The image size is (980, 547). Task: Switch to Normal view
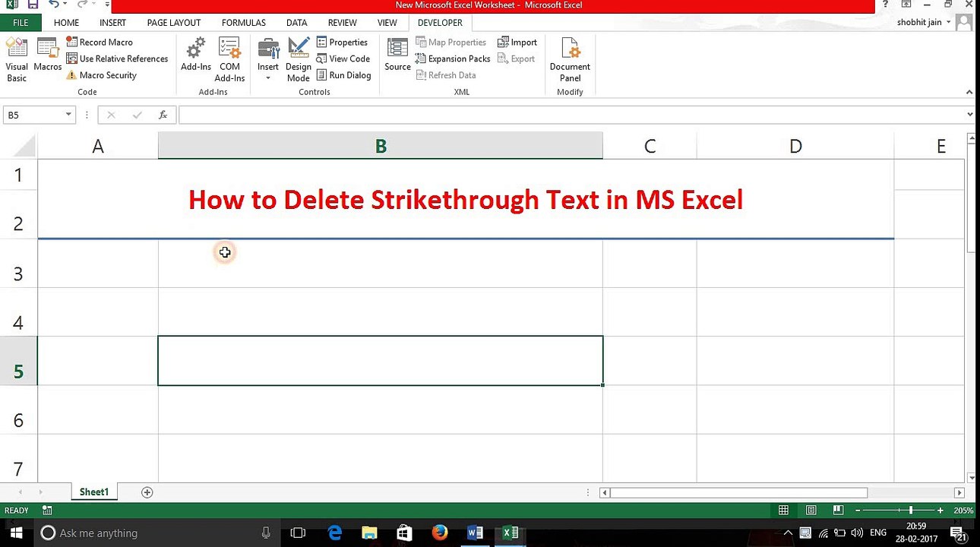[783, 511]
